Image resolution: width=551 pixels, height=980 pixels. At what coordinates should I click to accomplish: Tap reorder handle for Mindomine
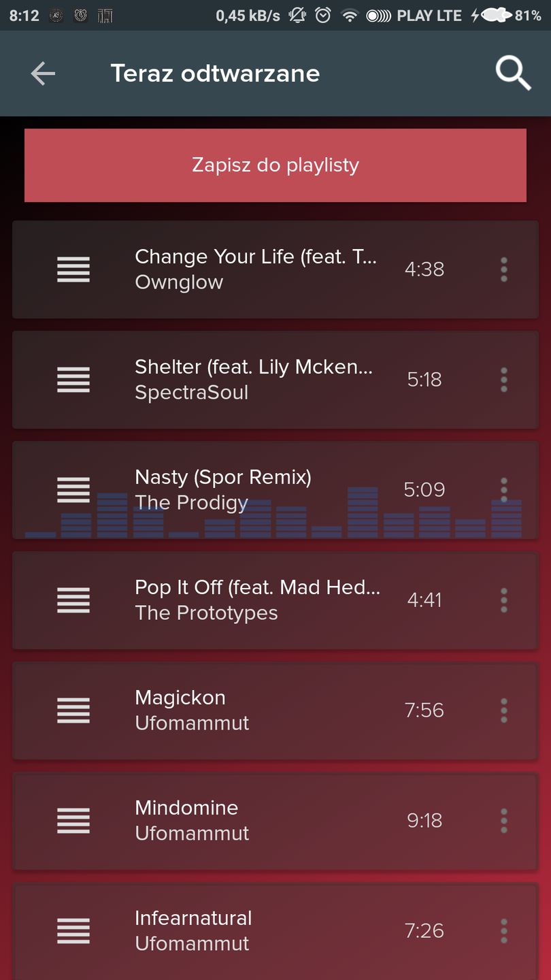pyautogui.click(x=73, y=821)
